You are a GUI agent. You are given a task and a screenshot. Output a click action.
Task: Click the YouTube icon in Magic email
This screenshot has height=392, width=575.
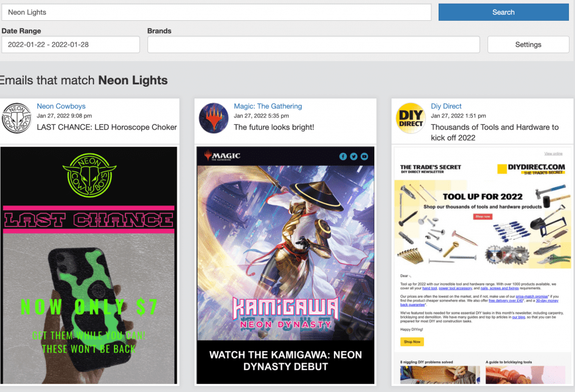point(364,157)
